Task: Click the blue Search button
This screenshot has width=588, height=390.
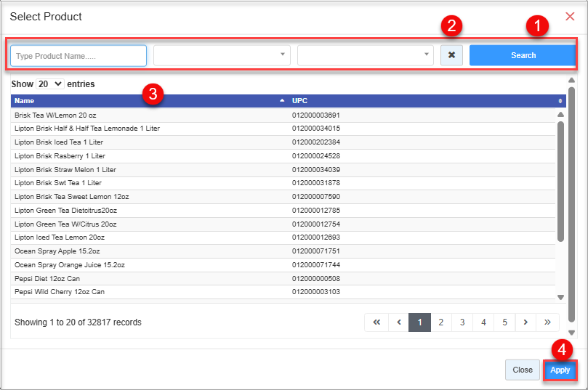Action: tap(523, 55)
